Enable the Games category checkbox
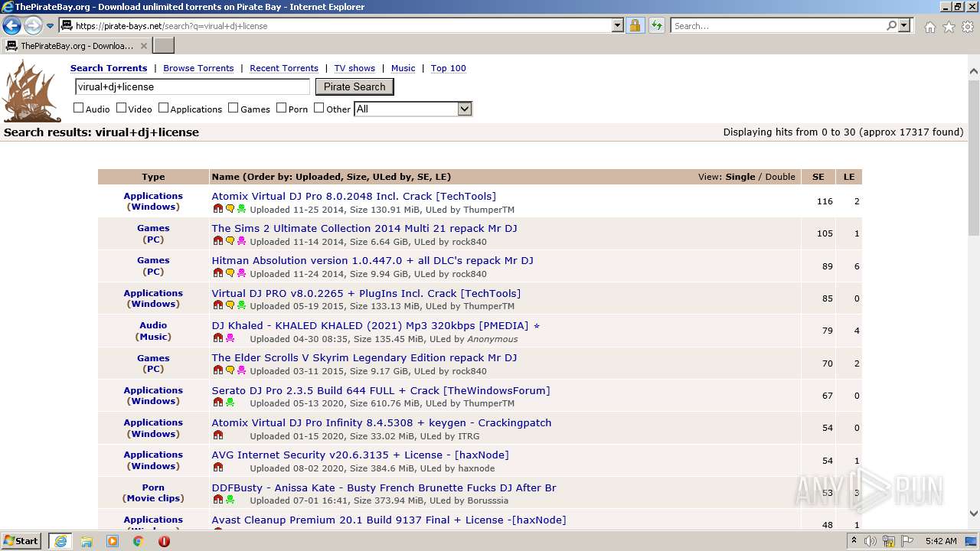Screen dimensions: 980x551 [x=234, y=108]
